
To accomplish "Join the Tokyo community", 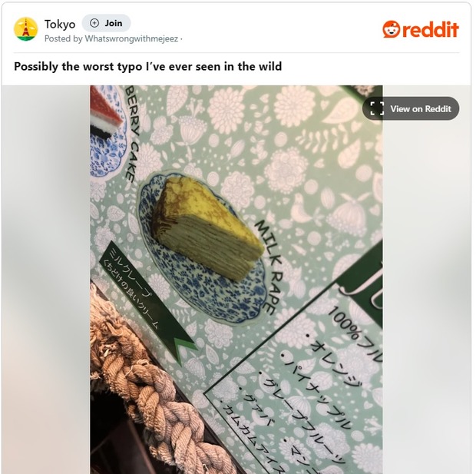I will coord(106,23).
